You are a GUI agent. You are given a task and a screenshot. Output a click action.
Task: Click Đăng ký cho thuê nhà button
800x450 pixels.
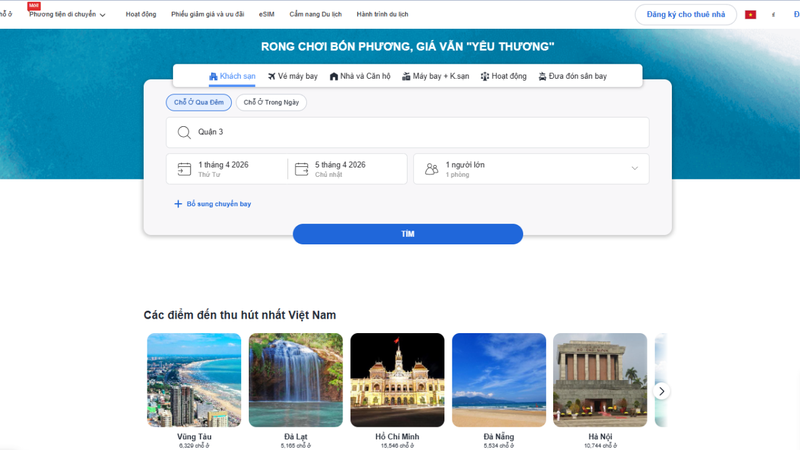pyautogui.click(x=686, y=14)
